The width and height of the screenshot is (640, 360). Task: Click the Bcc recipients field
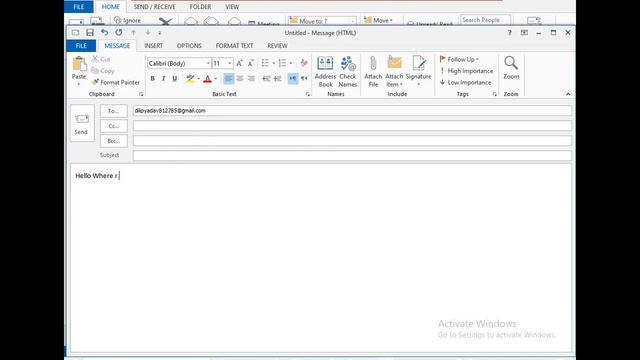[x=352, y=141]
